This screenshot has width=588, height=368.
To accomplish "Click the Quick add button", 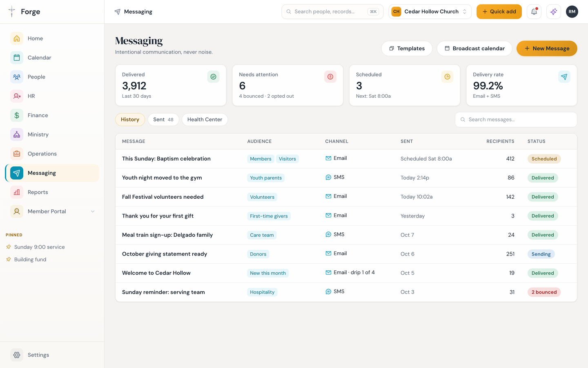I will click(x=499, y=11).
